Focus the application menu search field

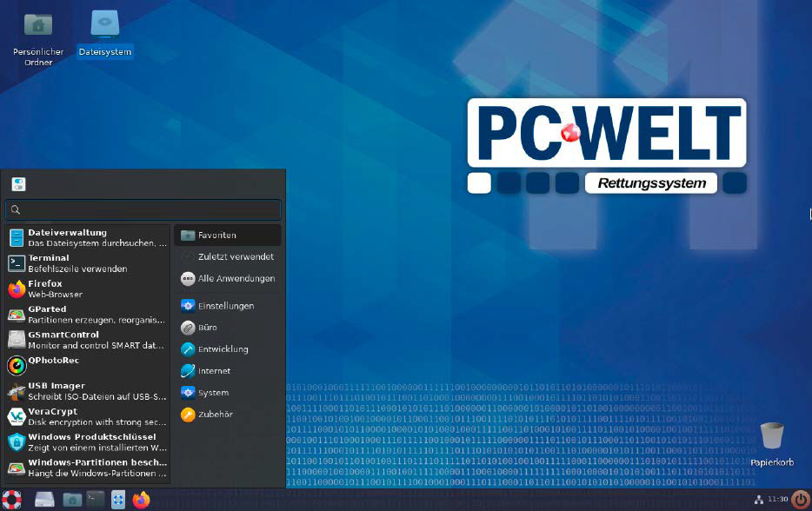tap(143, 209)
